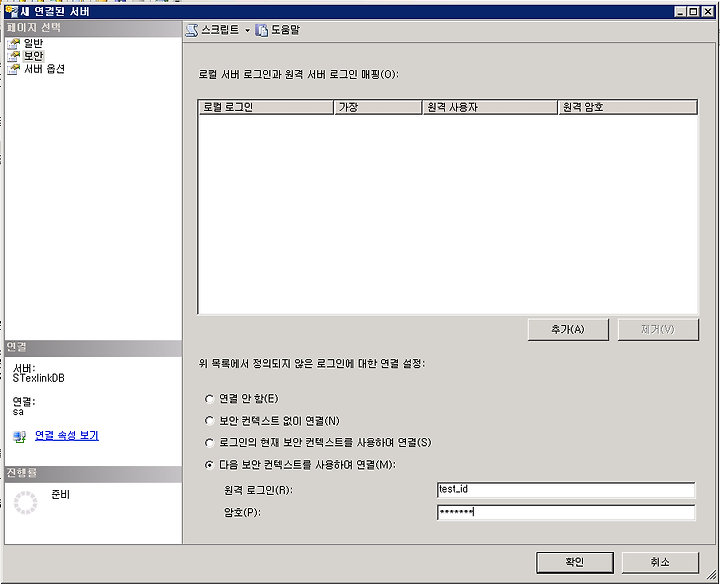Select the 일반 page in the page list
This screenshot has height=584, width=720.
click(x=34, y=43)
